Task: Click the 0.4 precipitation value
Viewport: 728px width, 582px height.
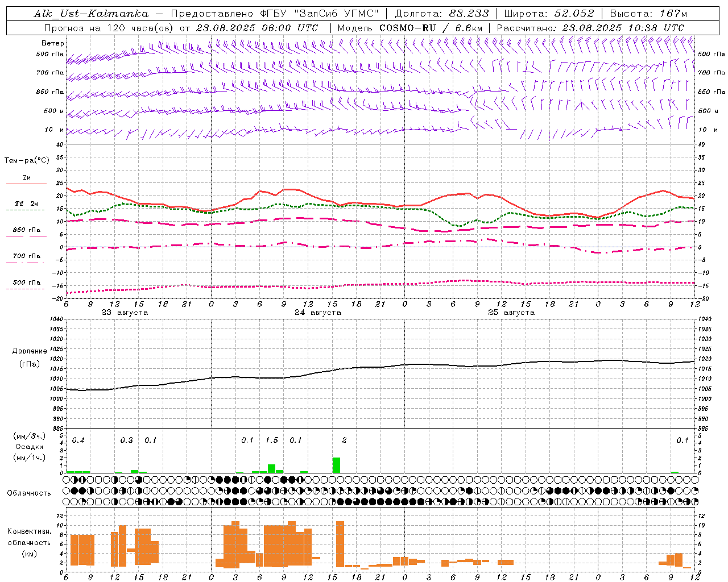Action: [x=78, y=440]
